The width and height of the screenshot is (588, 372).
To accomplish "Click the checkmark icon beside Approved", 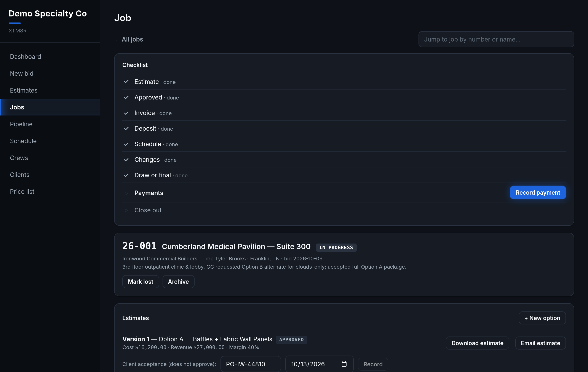I will pyautogui.click(x=126, y=97).
